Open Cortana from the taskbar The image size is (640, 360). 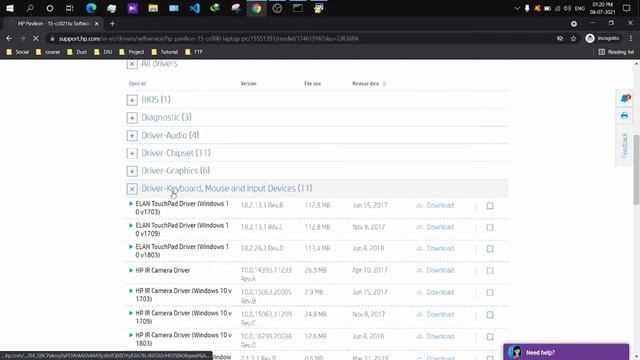click(x=49, y=8)
